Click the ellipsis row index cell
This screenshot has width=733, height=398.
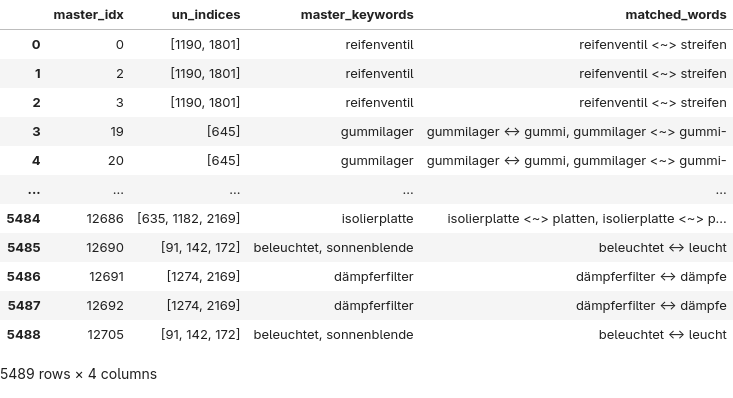tap(34, 191)
